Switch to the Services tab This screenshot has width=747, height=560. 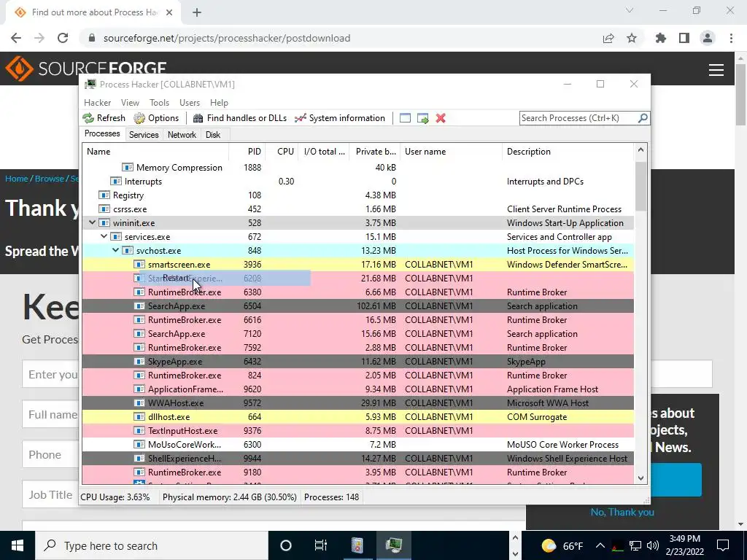click(144, 135)
